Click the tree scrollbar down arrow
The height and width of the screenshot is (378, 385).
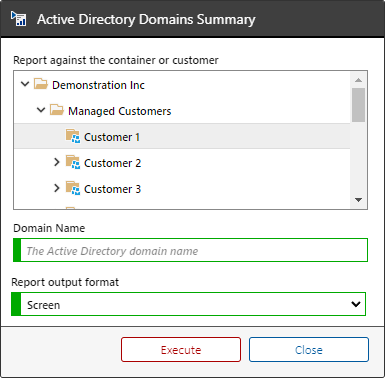coord(359,200)
